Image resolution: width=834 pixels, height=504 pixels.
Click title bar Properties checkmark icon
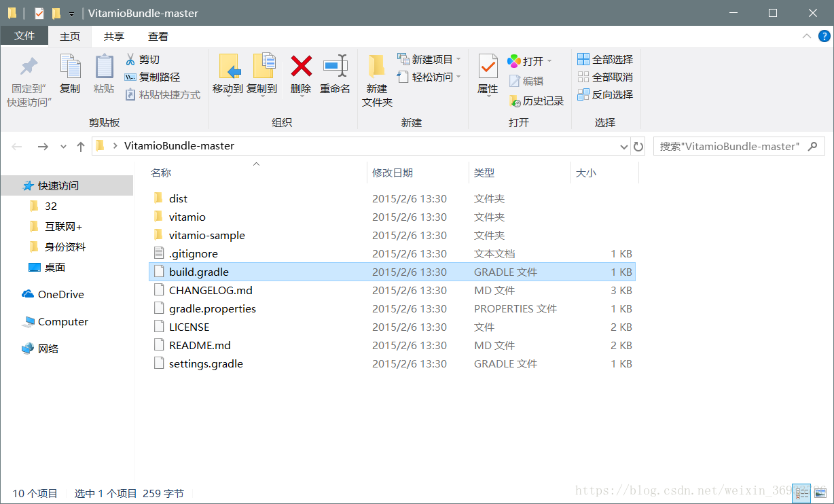click(x=39, y=13)
